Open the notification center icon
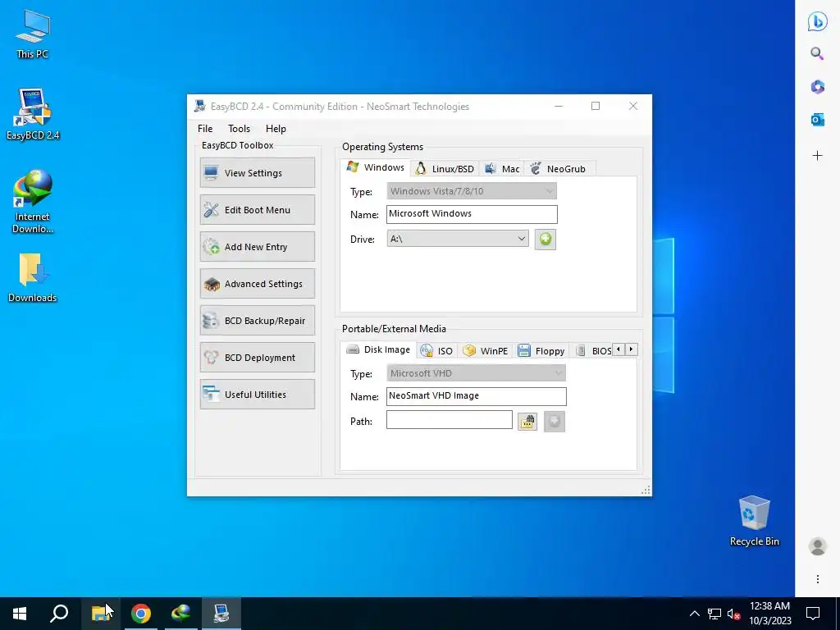 click(x=813, y=614)
